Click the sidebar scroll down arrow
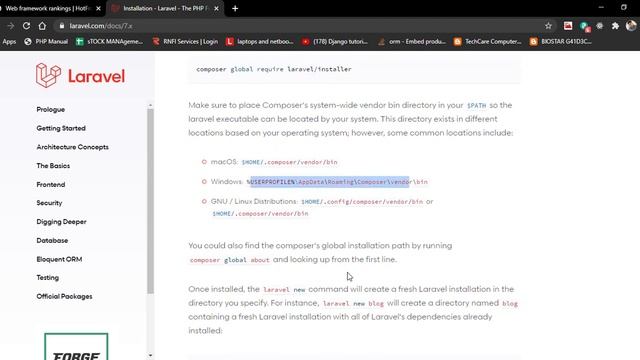 pos(150,356)
